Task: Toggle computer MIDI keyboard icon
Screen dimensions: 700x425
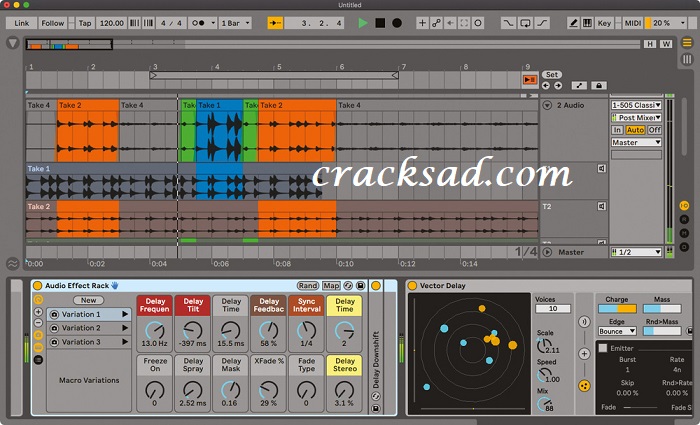Action: [x=588, y=23]
